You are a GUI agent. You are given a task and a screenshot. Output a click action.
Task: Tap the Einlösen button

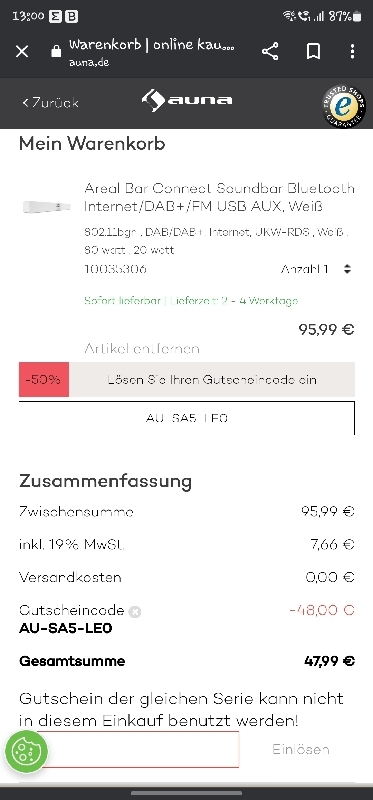click(301, 749)
